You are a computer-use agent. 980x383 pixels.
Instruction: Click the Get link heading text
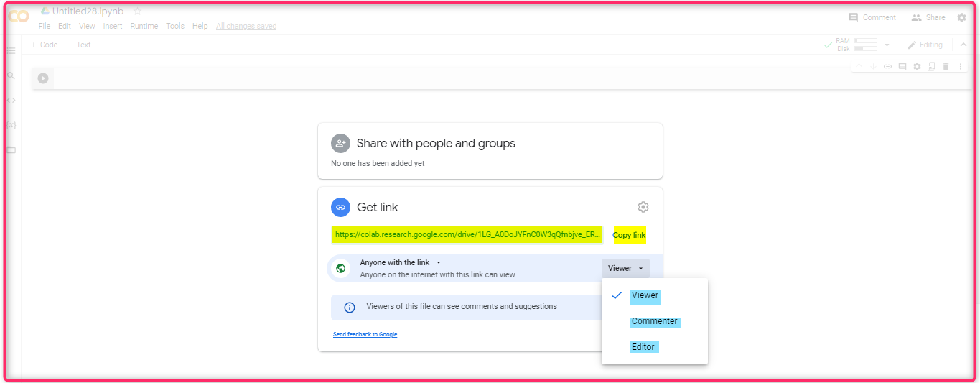[x=378, y=207]
